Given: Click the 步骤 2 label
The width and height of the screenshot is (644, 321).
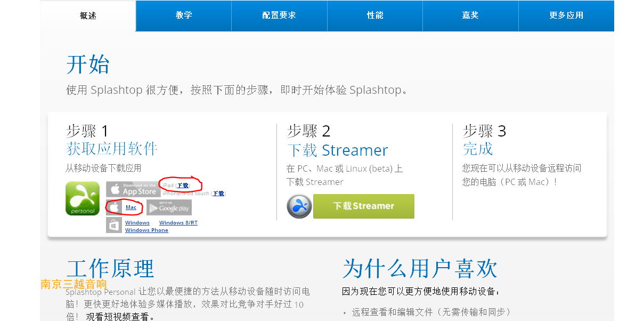Looking at the screenshot, I should 309,131.
